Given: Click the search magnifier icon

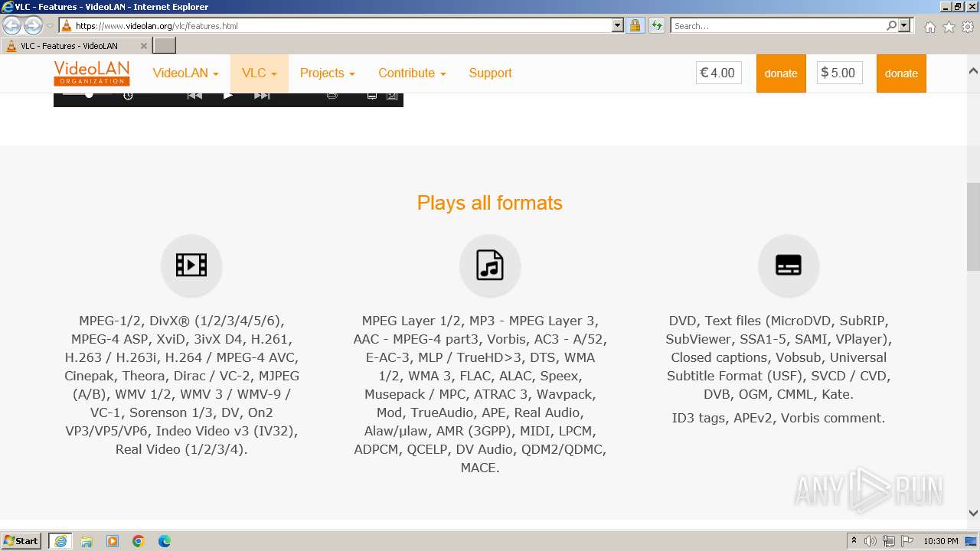Looking at the screenshot, I should (891, 25).
